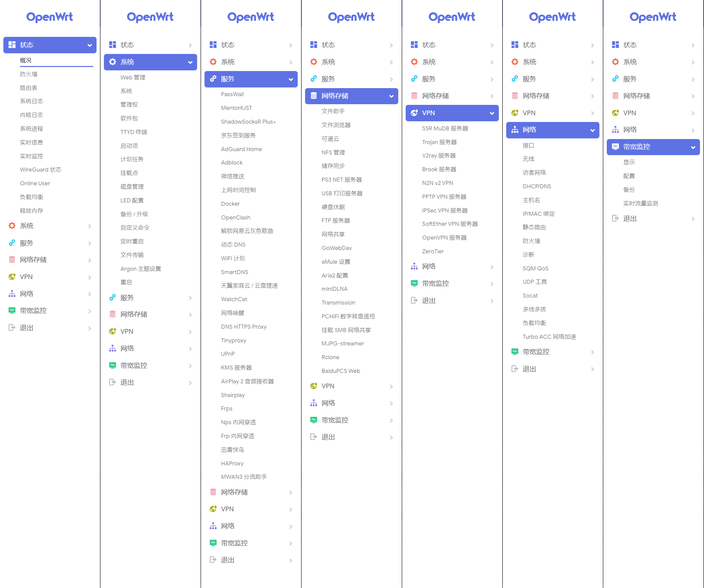Open the ZeroTier entry under VPN
Viewport: 704px width, 588px height.
coord(433,251)
